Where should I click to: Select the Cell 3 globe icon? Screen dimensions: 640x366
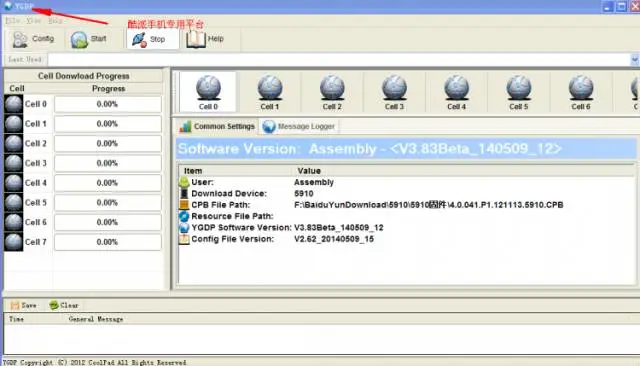click(x=394, y=87)
